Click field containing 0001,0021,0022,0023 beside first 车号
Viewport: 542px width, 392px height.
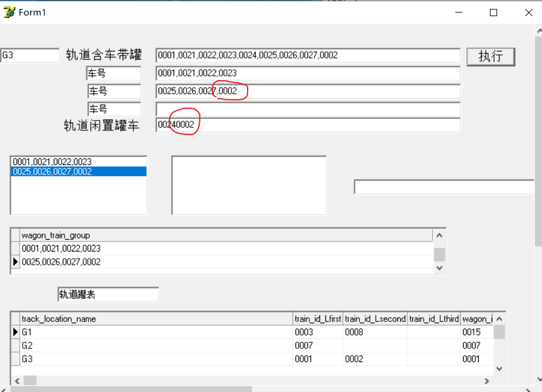click(x=308, y=73)
